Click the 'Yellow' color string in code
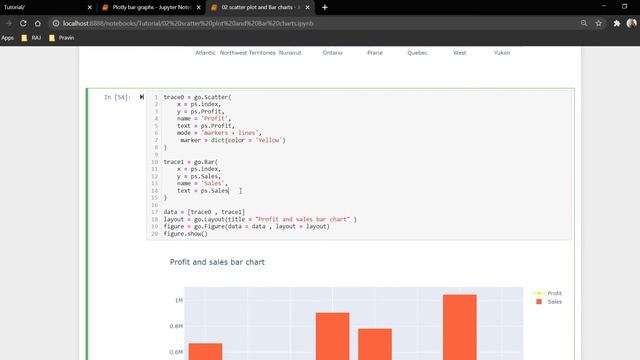This screenshot has height=360, width=640. point(268,140)
